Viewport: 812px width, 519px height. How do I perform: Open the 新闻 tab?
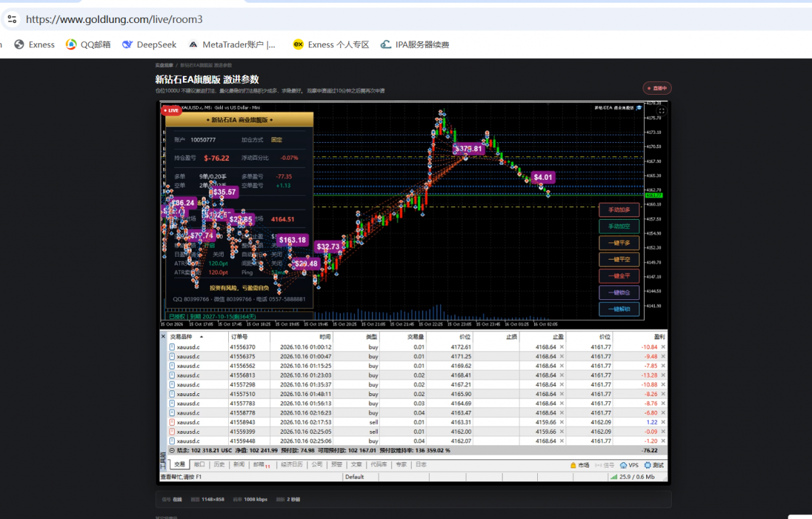(239, 465)
